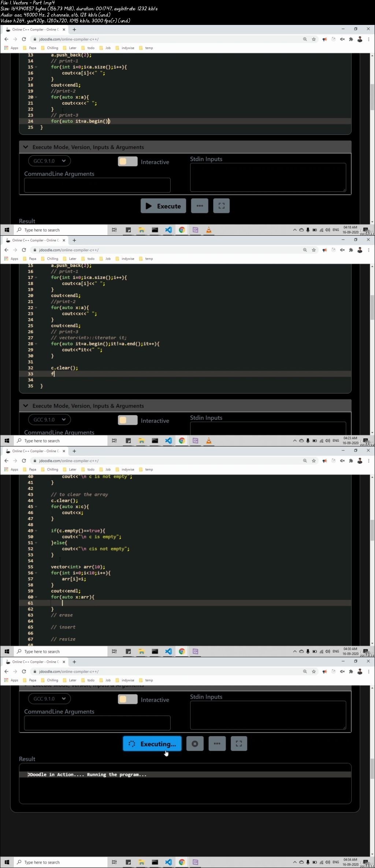
Task: Click '// resize' comment at line 67
Action: pyautogui.click(x=63, y=639)
